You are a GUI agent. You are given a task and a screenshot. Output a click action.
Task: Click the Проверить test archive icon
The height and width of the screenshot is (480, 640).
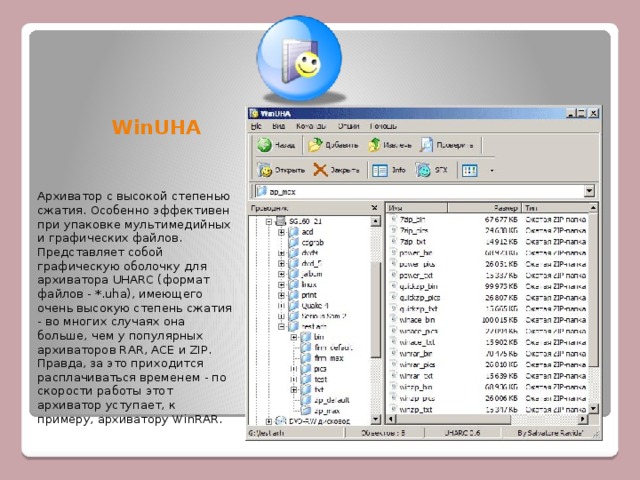426,145
